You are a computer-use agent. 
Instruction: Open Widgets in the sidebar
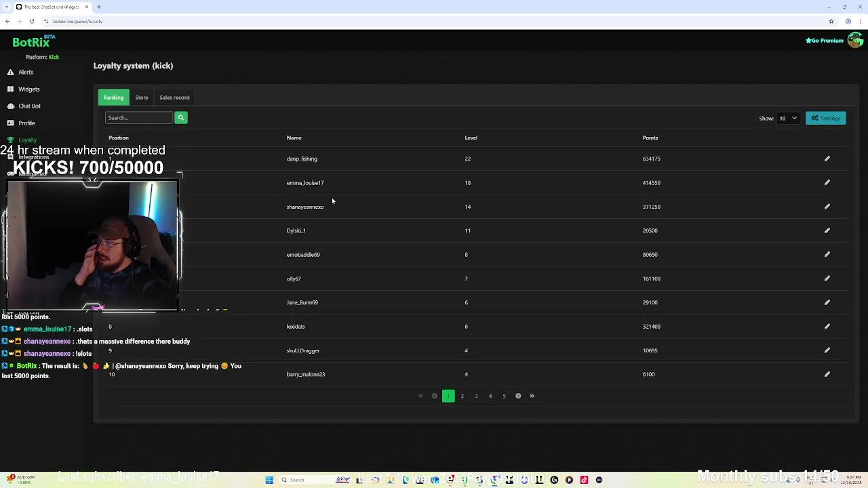28,89
